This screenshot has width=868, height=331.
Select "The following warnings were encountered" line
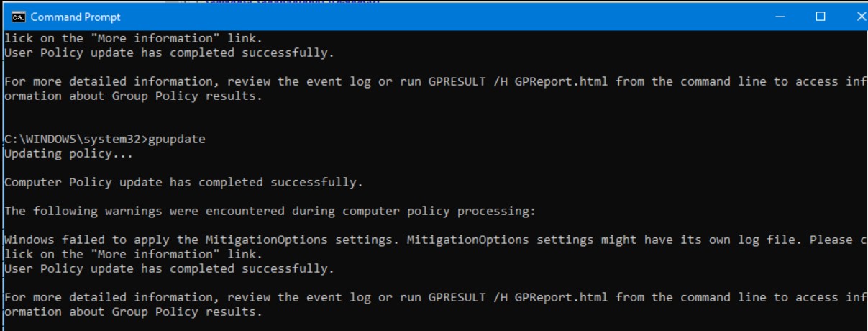pyautogui.click(x=270, y=211)
